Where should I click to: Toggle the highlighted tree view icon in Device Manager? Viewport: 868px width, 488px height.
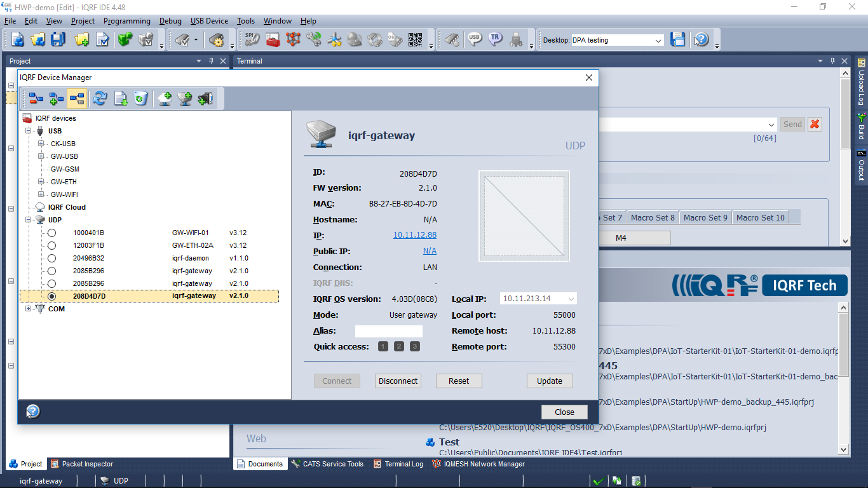[x=77, y=98]
